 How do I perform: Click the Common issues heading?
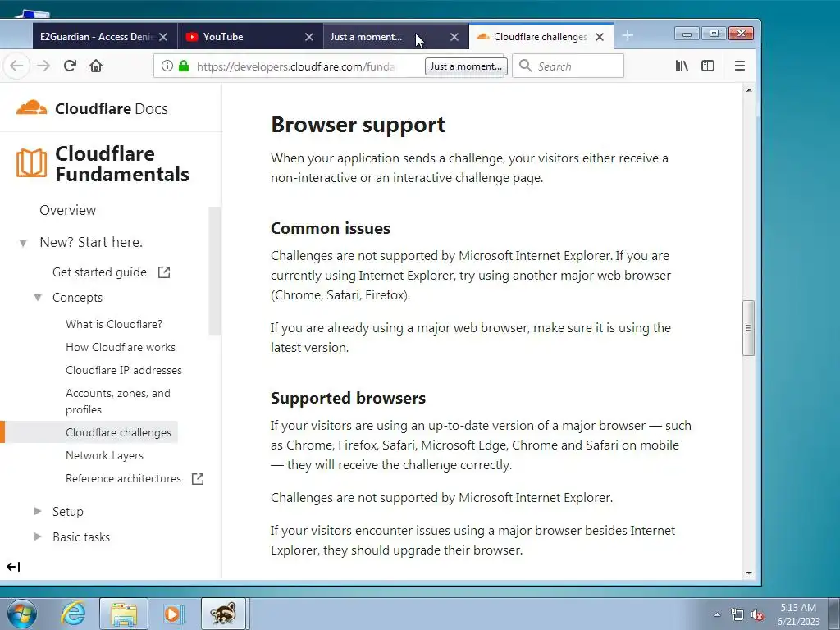tap(331, 228)
